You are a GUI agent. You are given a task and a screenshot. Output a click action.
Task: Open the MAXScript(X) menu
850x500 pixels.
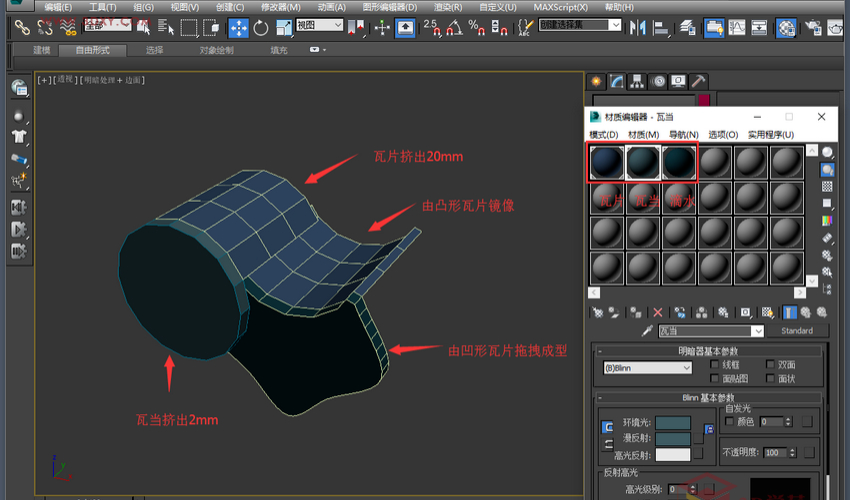coord(561,7)
